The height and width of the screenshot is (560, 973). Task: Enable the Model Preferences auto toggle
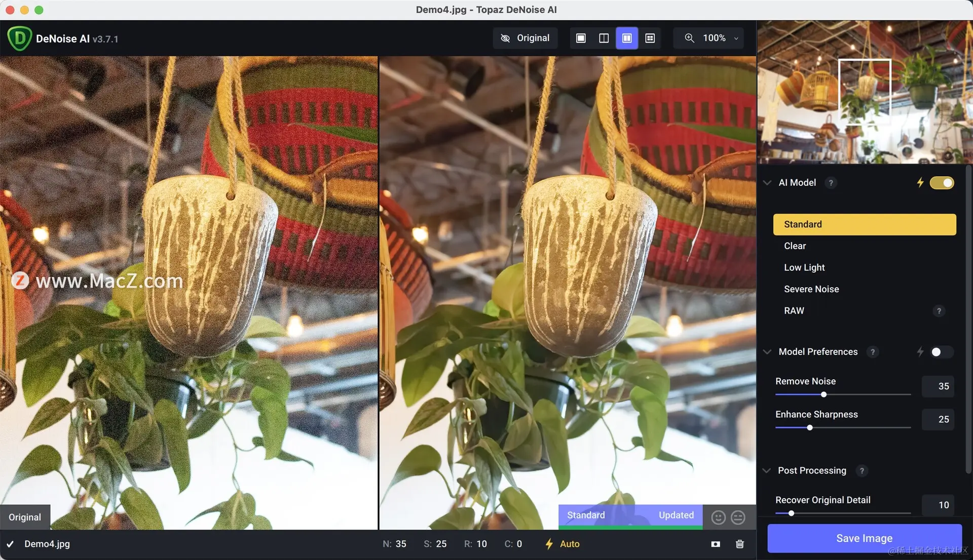click(x=941, y=352)
